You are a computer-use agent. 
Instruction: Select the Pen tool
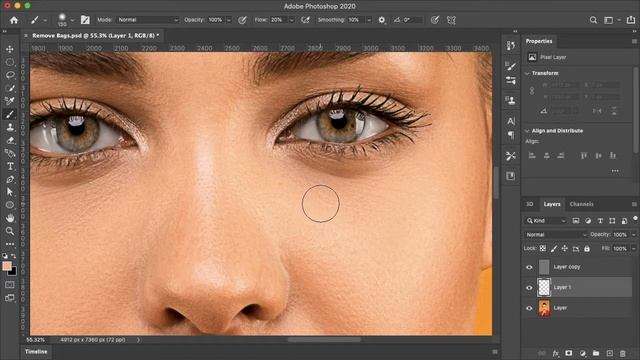10,179
